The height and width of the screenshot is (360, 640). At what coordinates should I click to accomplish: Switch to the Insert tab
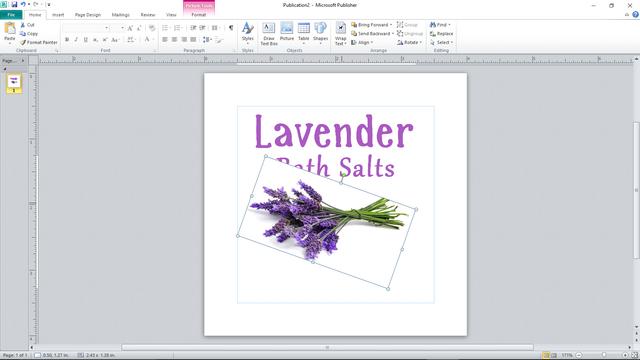point(58,15)
